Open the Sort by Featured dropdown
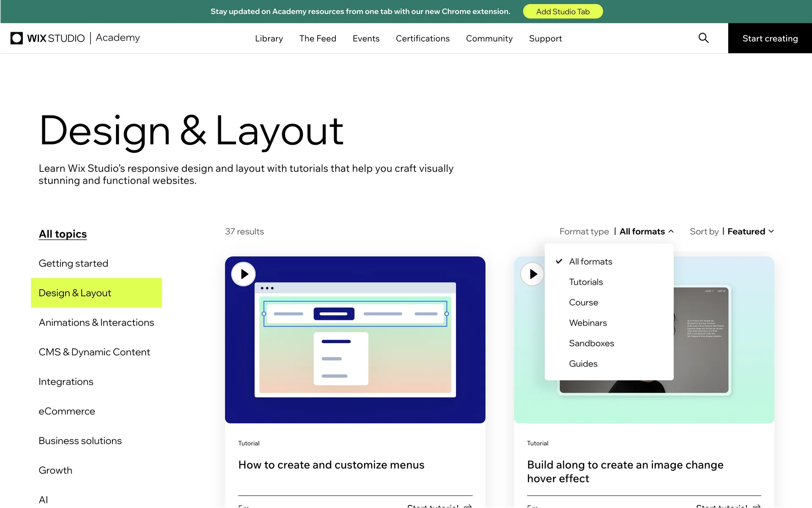Viewport: 812px width, 508px height. (750, 232)
